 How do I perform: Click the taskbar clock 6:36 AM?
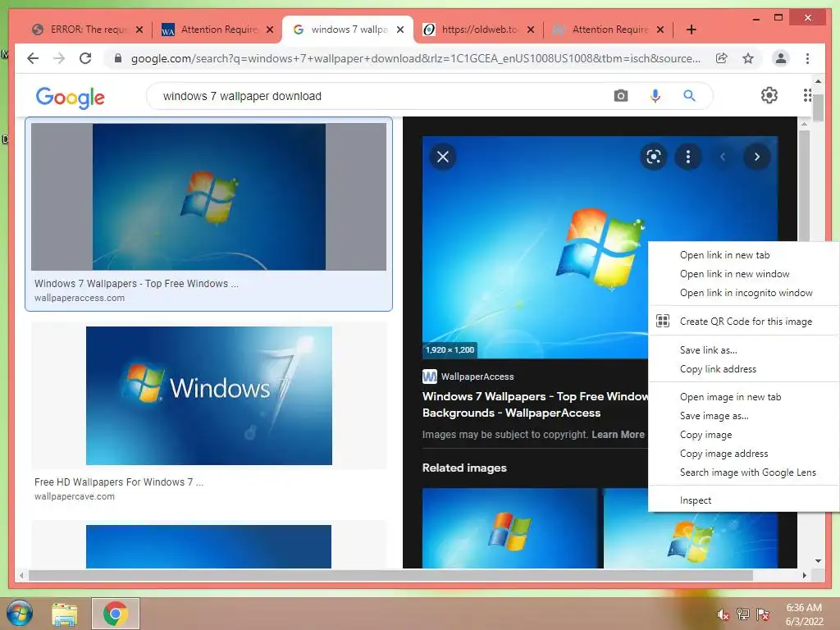click(804, 608)
